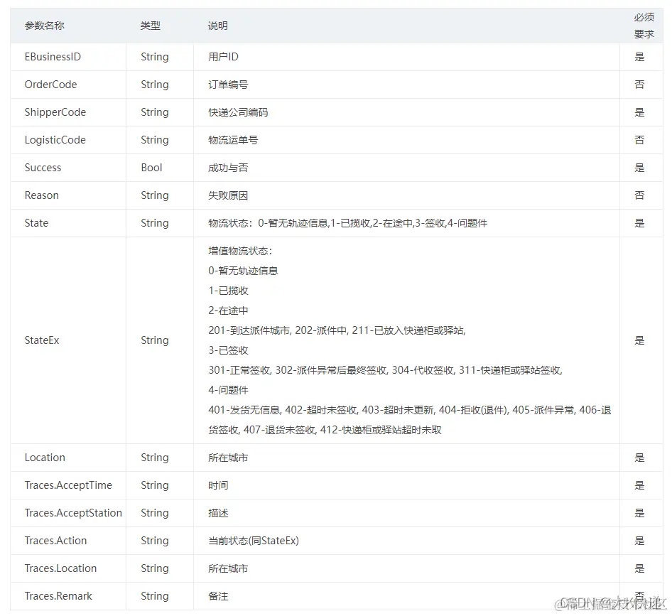Image resolution: width=672 pixels, height=616 pixels.
Task: Select 否 required value in Reason row
Action: (x=639, y=195)
